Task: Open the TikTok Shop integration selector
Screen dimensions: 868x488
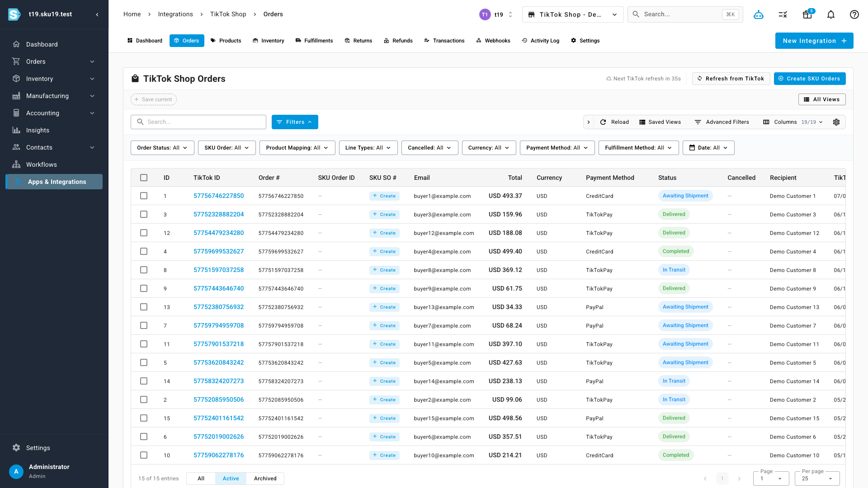Action: 573,14
